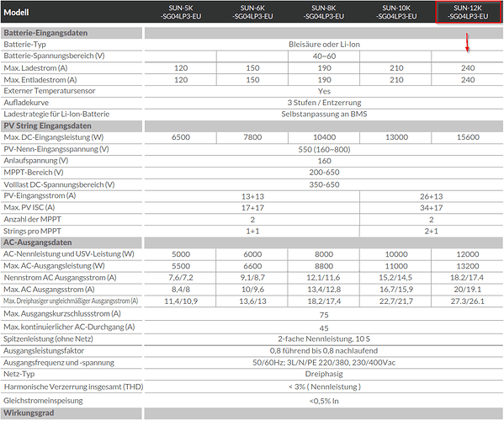This screenshot has width=504, height=421.
Task: Click the SUN-5K-SG04LP3-EU column header
Action: [181, 13]
